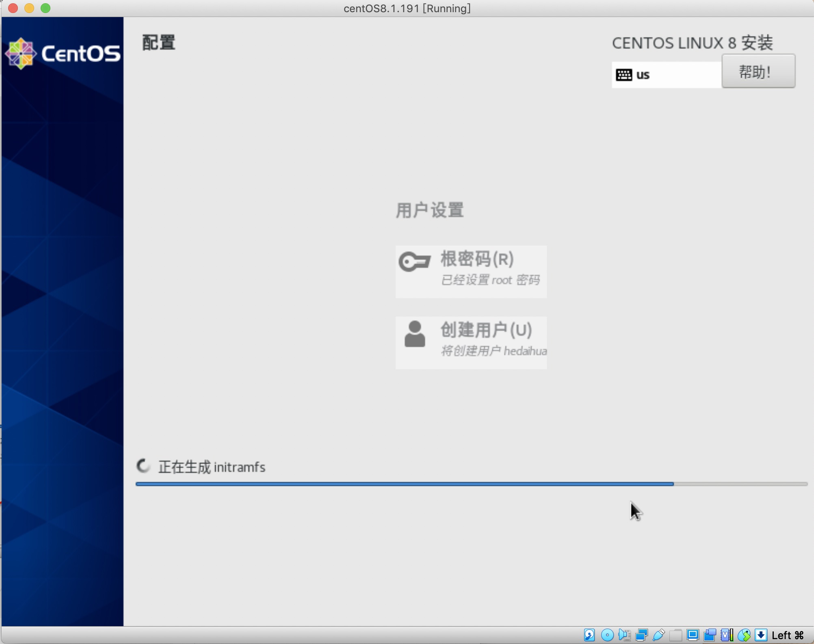The height and width of the screenshot is (644, 814).
Task: Click the mouse integration status icon
Action: click(744, 635)
